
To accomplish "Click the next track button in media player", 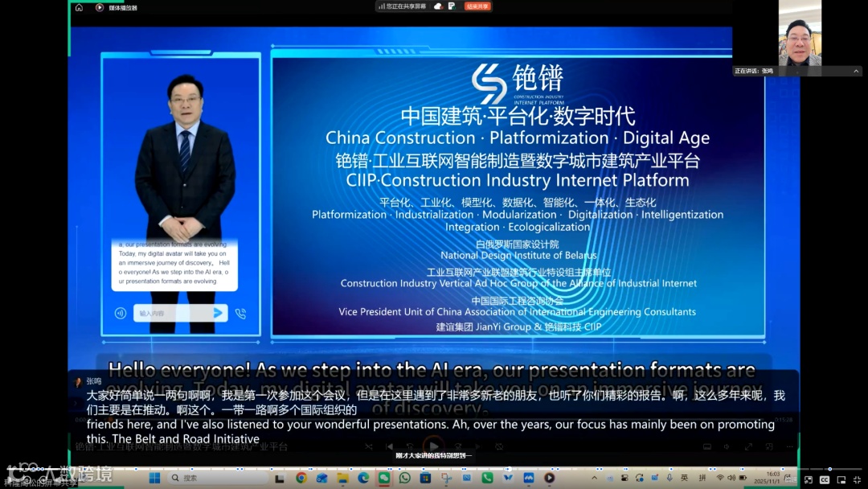I will coord(478,446).
